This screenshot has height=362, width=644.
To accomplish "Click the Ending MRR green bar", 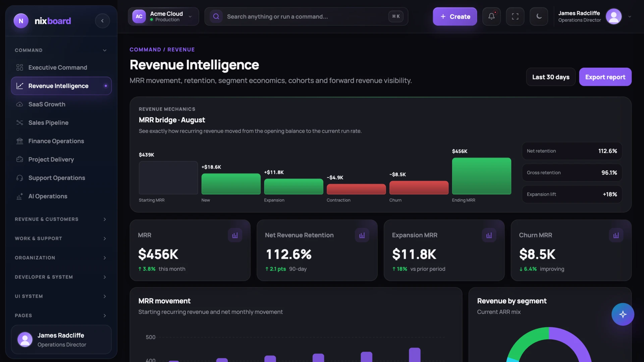I will tap(481, 176).
